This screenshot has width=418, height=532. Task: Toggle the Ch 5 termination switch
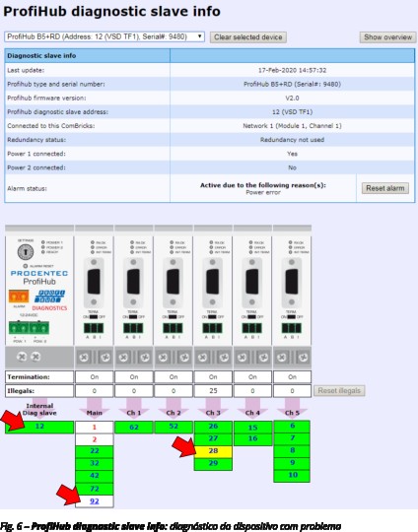point(292,317)
